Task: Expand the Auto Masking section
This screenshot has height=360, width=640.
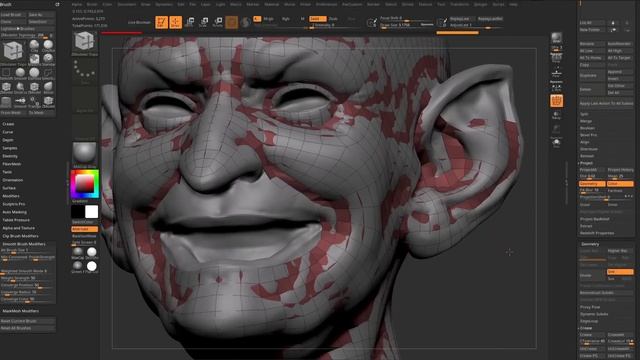Action: point(14,212)
